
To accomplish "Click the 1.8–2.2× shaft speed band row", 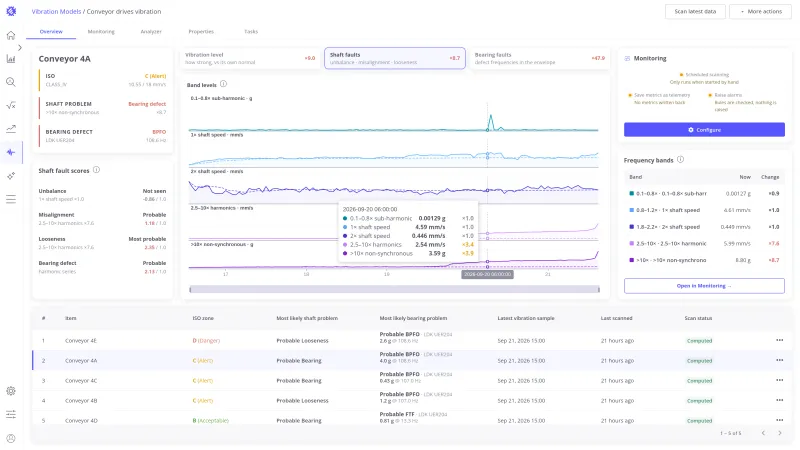I will pyautogui.click(x=704, y=227).
